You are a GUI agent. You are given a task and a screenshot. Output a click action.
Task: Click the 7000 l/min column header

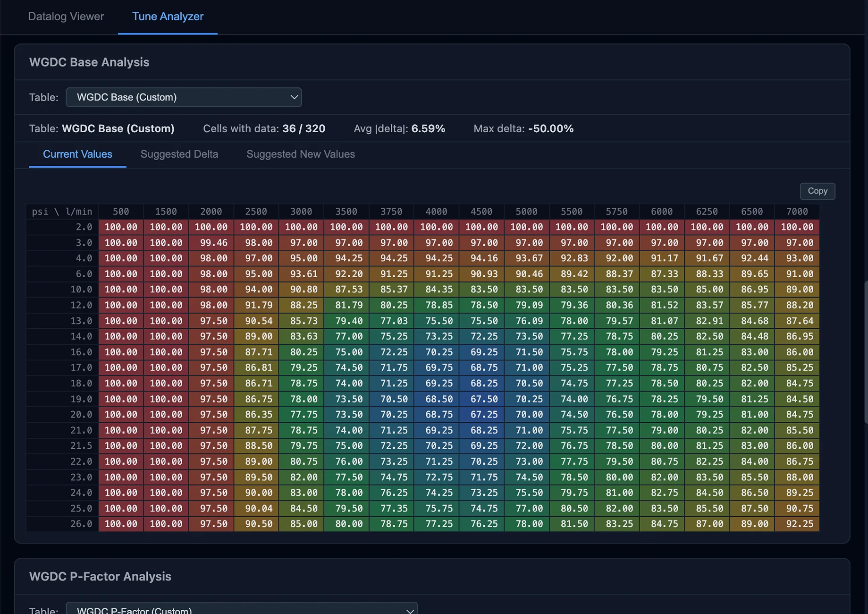(797, 212)
